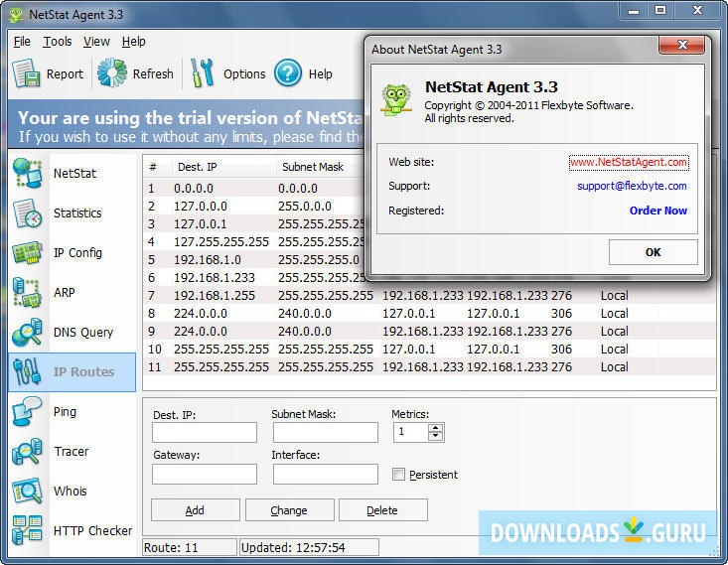Open the View menu
Viewport: 728px width, 565px height.
pyautogui.click(x=96, y=42)
